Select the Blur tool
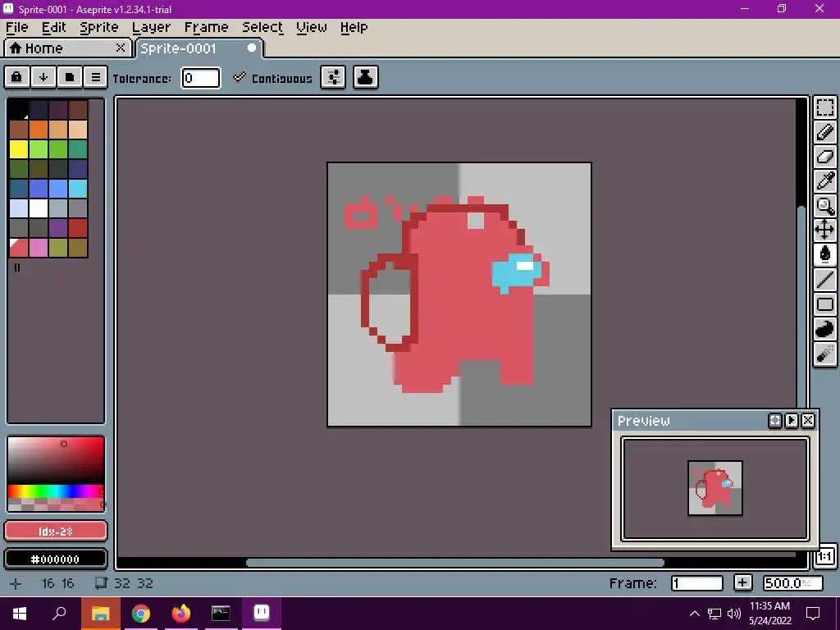The image size is (840, 630). click(x=825, y=354)
